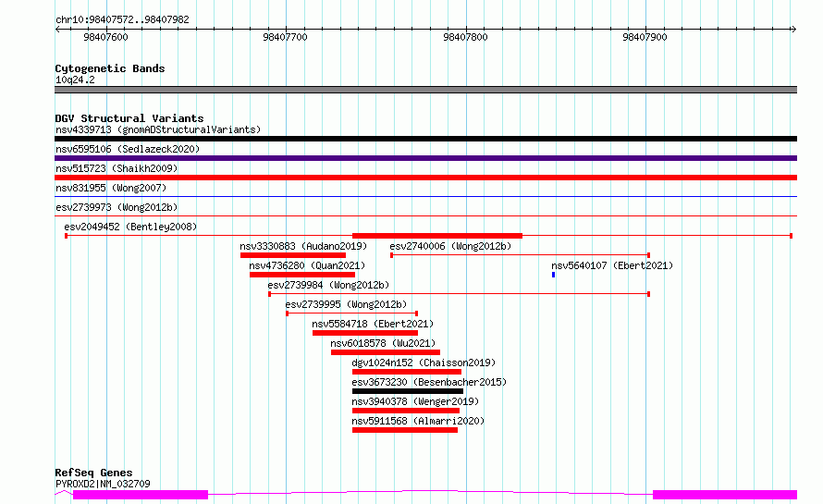
Task: Click the nsv6018578 Wu2021 red bar
Action: (x=386, y=352)
